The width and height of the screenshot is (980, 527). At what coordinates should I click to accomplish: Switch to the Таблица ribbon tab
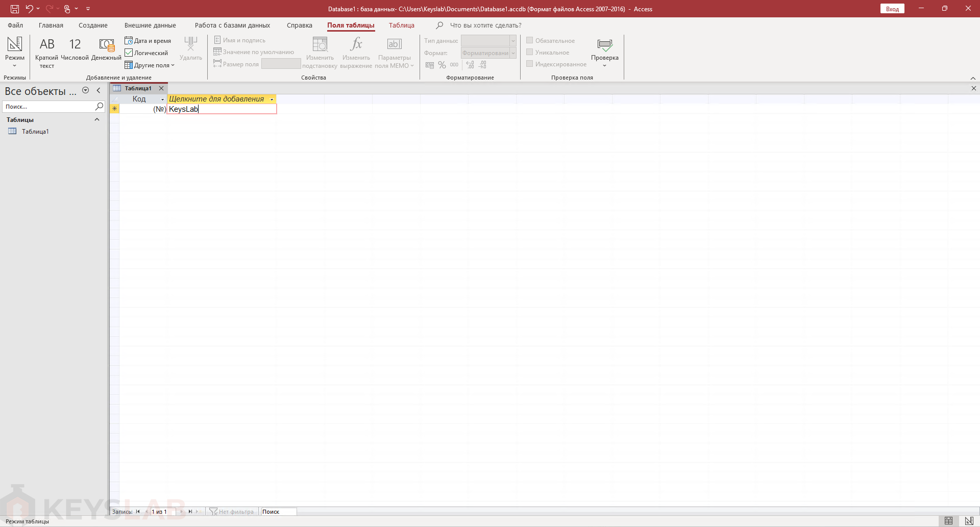402,25
